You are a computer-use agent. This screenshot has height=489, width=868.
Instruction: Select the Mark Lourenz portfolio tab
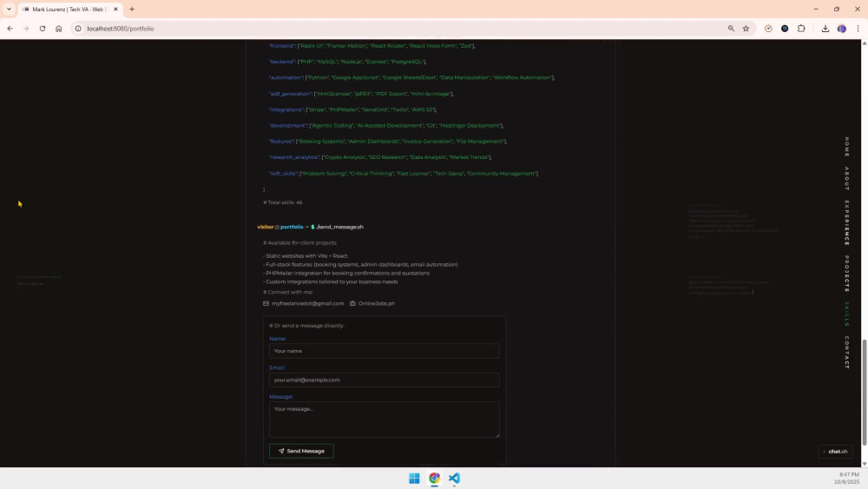tap(69, 10)
